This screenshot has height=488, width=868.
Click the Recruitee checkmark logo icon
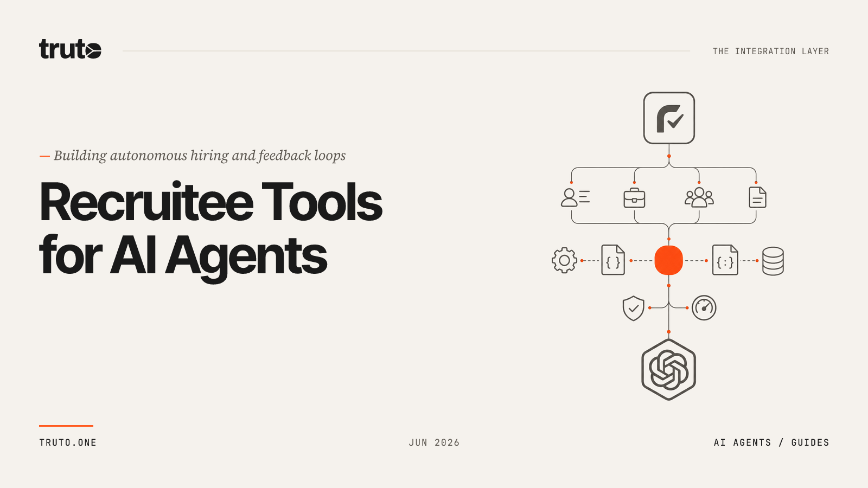pyautogui.click(x=669, y=118)
